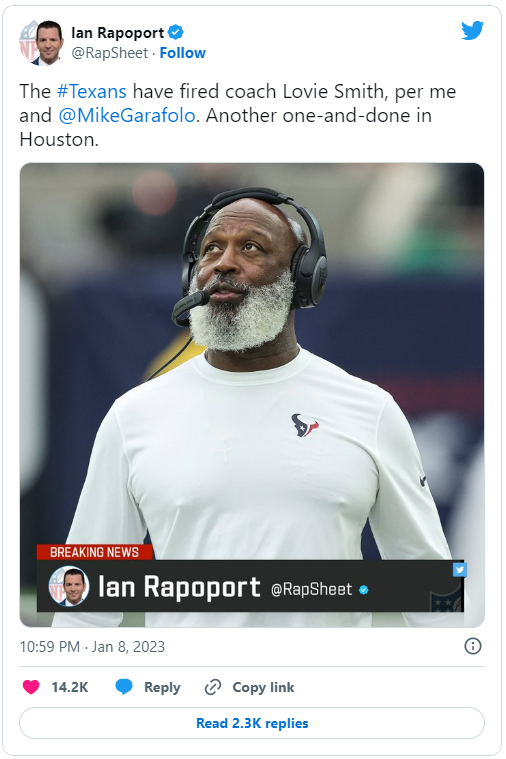Open the 10:59 PM Jan 8, 2023 timestamp

pyautogui.click(x=92, y=647)
